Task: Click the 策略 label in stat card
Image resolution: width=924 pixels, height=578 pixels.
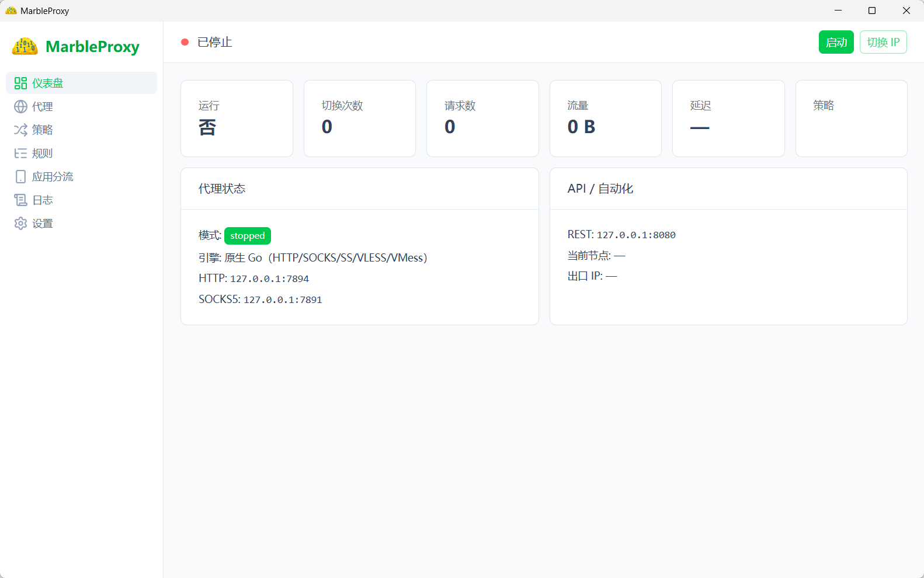Action: click(x=824, y=105)
